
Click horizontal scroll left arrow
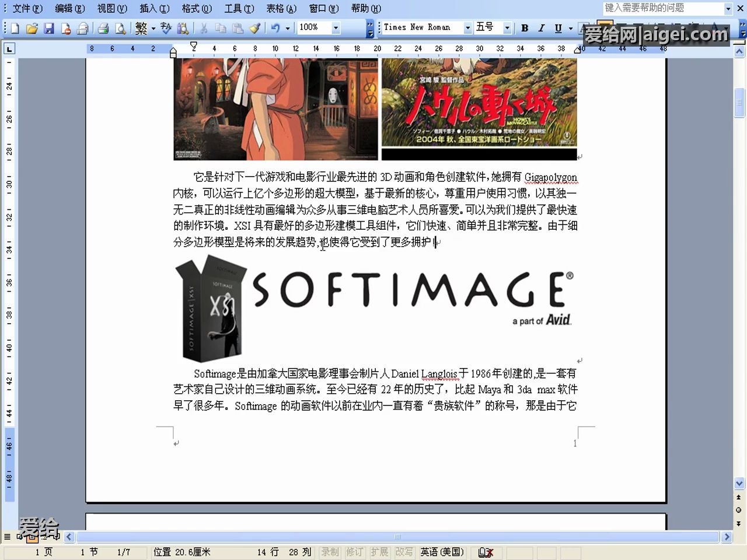point(69,537)
